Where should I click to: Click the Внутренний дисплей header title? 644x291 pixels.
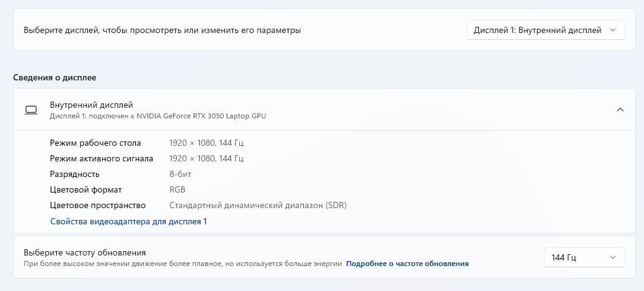pyautogui.click(x=92, y=105)
